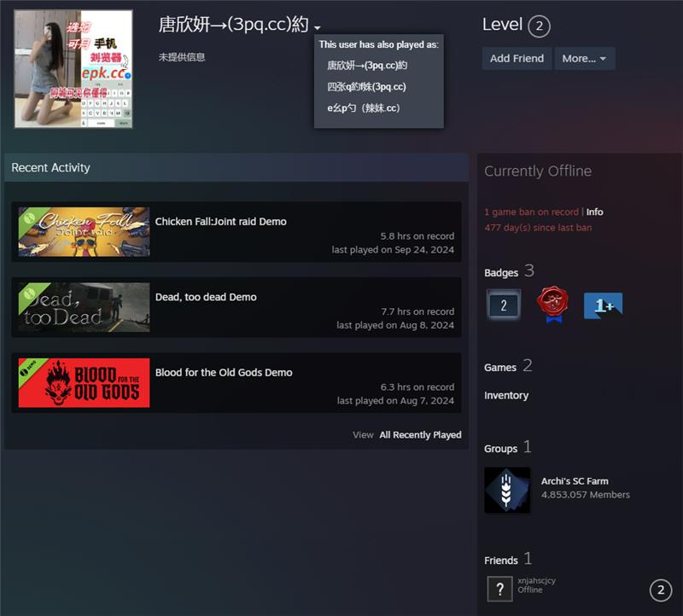
Task: Click '7.7 hrs on record' text
Action: point(417,311)
